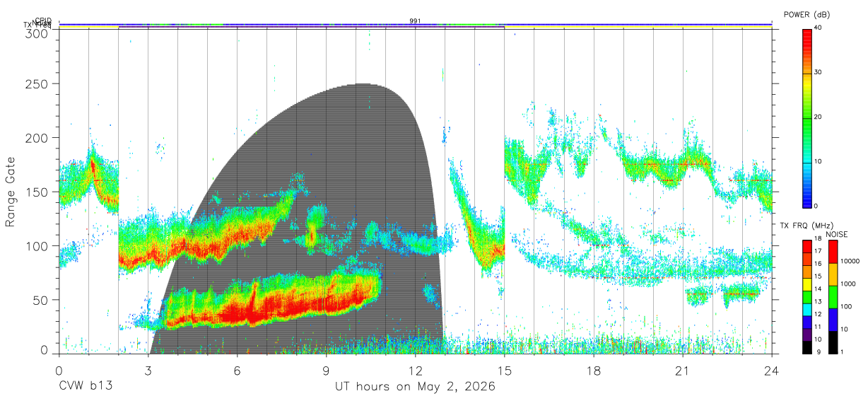868x401 pixels.
Task: Click the '21' x-axis hour tick label
Action: [x=682, y=370]
